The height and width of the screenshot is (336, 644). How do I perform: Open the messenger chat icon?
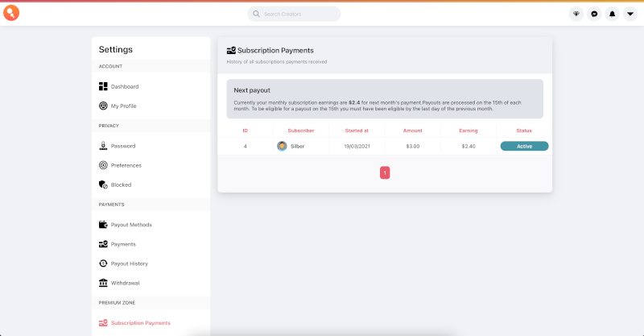point(594,14)
